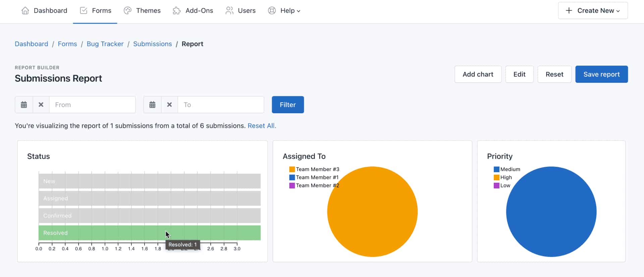Focus the From date input field

[92, 105]
